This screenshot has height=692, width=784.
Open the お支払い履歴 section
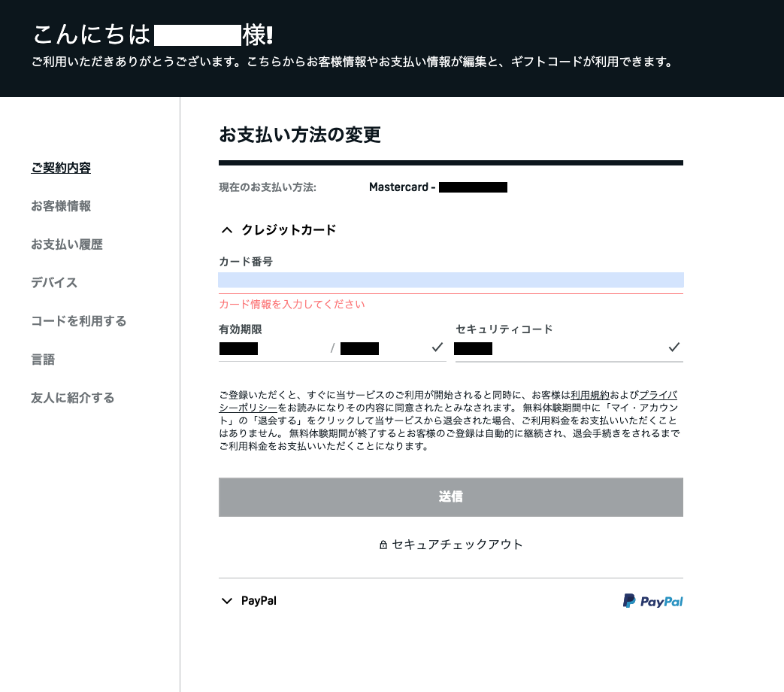tap(67, 244)
